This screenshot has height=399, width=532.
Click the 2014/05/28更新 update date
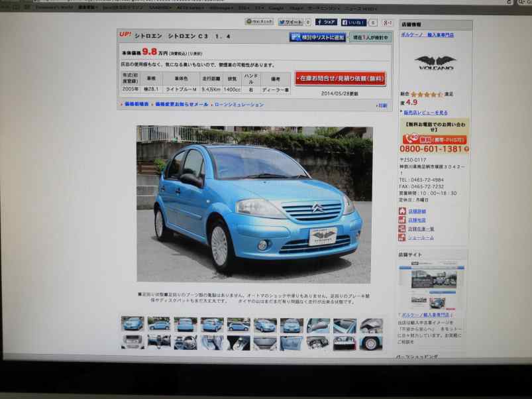pos(339,93)
